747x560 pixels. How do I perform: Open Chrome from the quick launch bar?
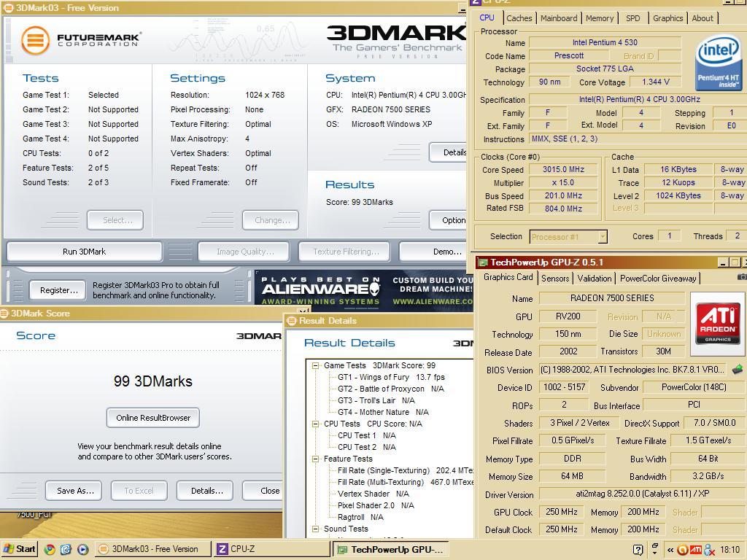click(x=49, y=549)
